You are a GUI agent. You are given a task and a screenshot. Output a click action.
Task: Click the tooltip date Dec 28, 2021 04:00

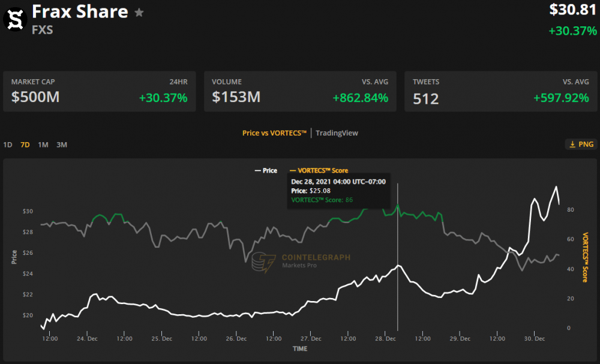pos(338,182)
